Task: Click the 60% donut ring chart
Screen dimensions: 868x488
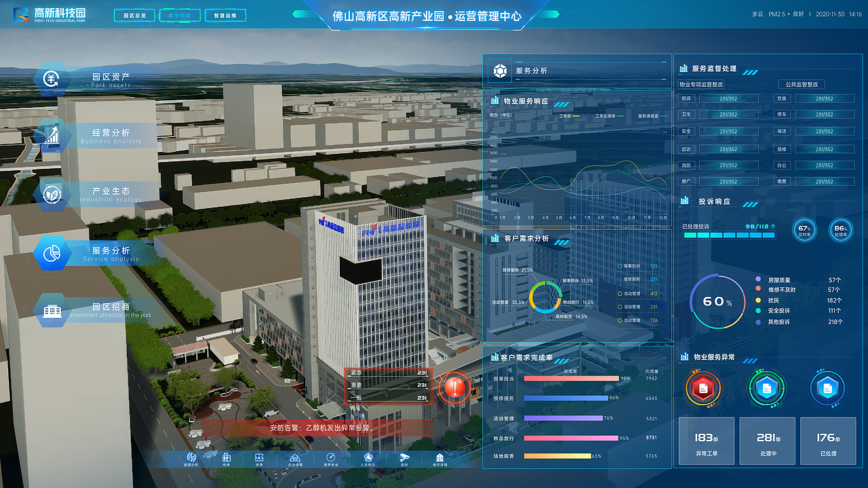Action: (x=717, y=302)
